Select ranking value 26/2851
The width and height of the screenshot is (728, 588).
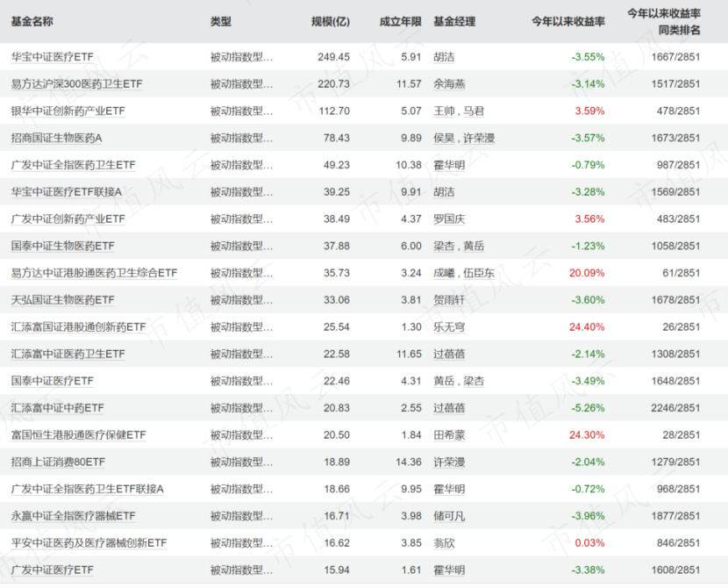tap(682, 326)
